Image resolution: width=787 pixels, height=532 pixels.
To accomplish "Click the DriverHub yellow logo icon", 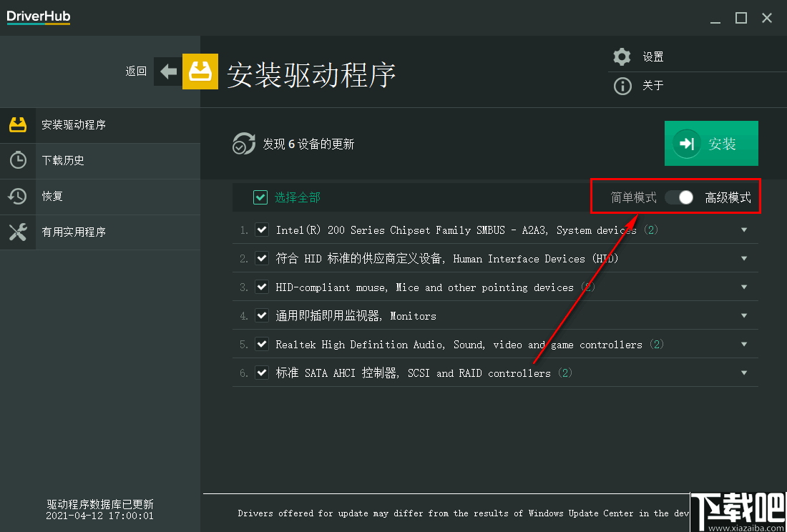I will coord(200,72).
